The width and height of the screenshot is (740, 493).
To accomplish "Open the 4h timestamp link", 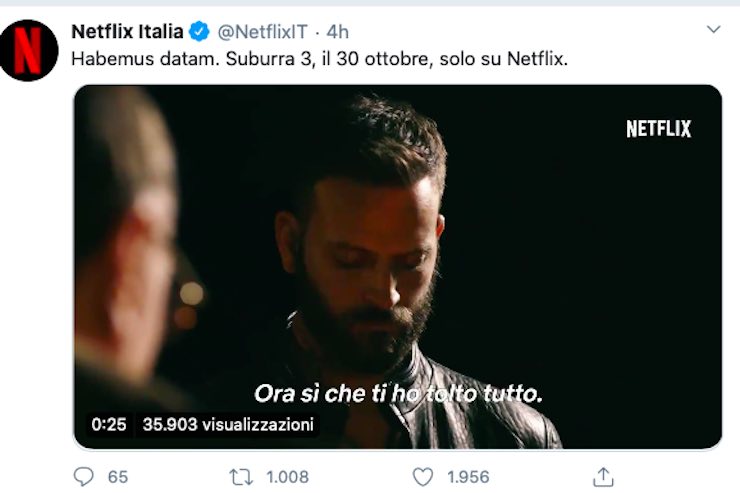I will tap(338, 32).
